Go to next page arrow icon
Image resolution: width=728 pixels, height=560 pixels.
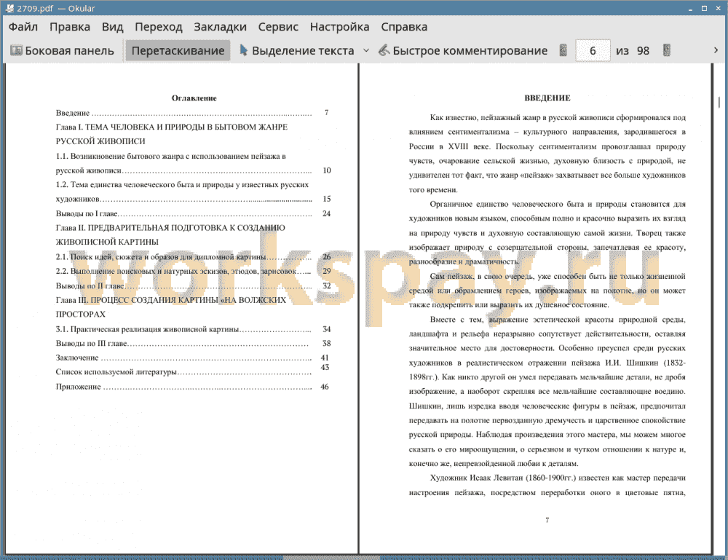[667, 50]
